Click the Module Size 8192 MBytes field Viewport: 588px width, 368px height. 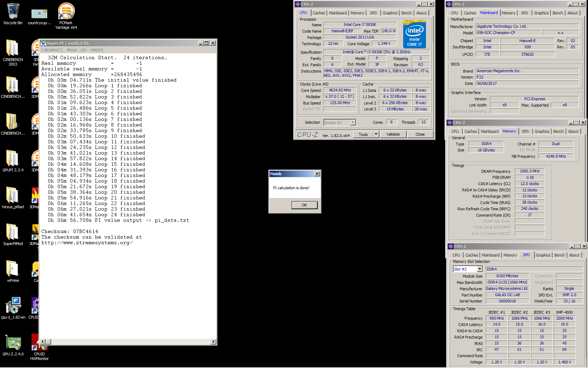coord(507,276)
